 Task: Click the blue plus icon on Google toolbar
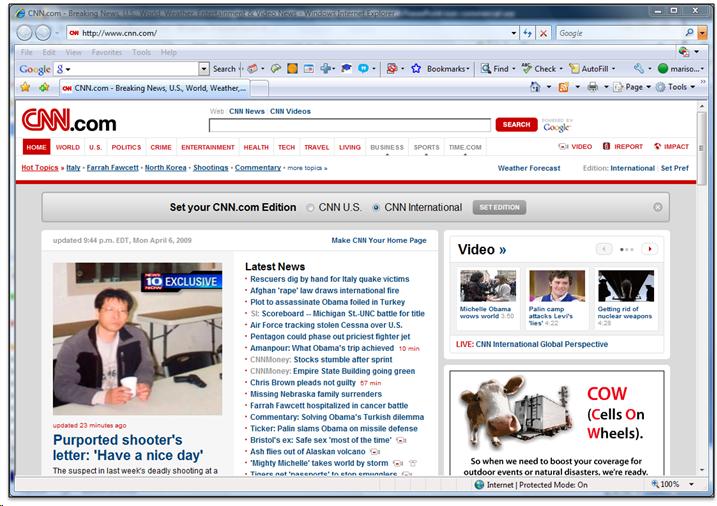(x=325, y=69)
